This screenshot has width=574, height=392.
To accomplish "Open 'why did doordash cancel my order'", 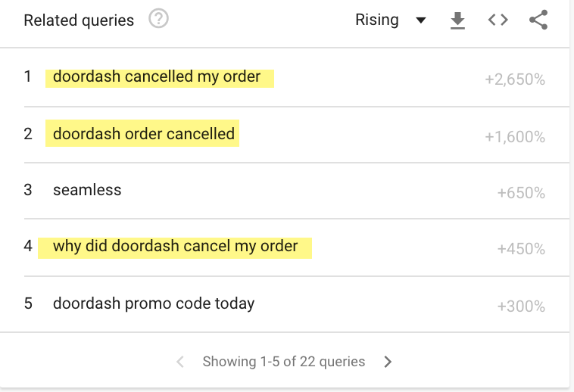I will tap(176, 246).
